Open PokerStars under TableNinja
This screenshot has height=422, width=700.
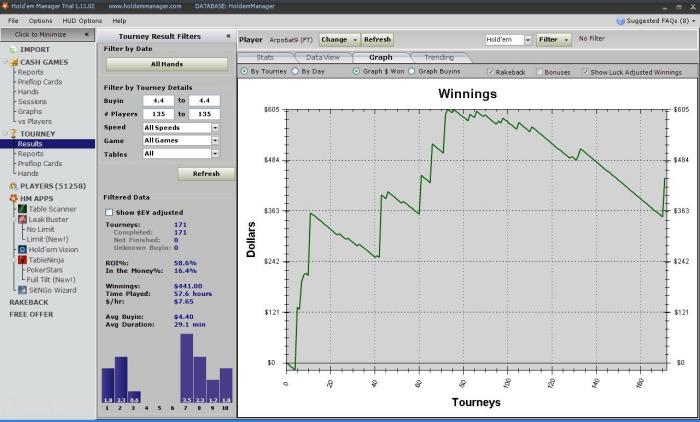[x=45, y=270]
